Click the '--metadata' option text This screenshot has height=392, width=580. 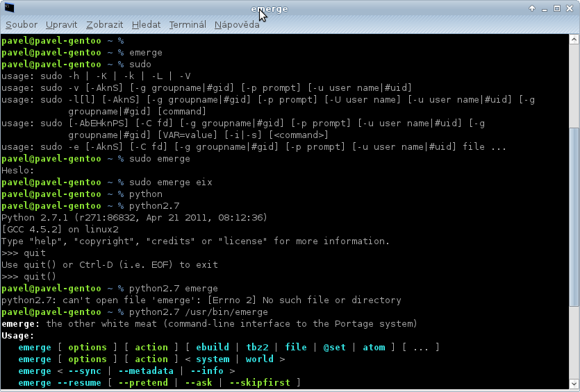(x=146, y=371)
